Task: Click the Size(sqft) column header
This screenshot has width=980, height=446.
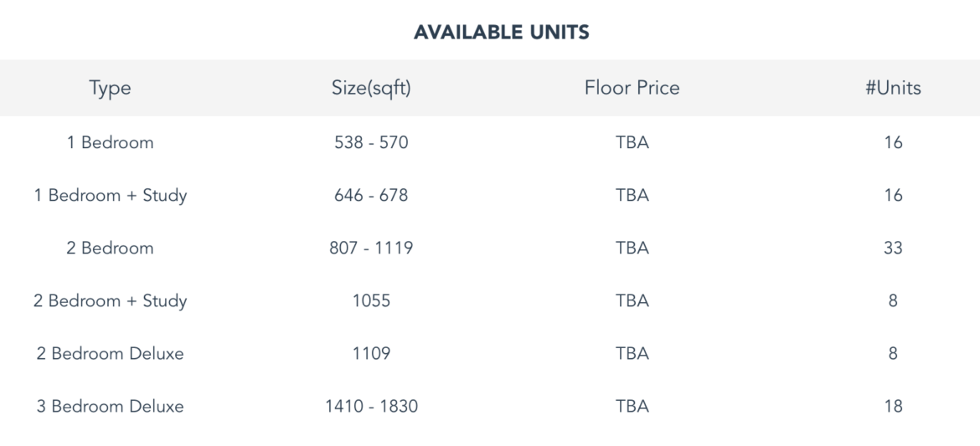Action: point(371,88)
